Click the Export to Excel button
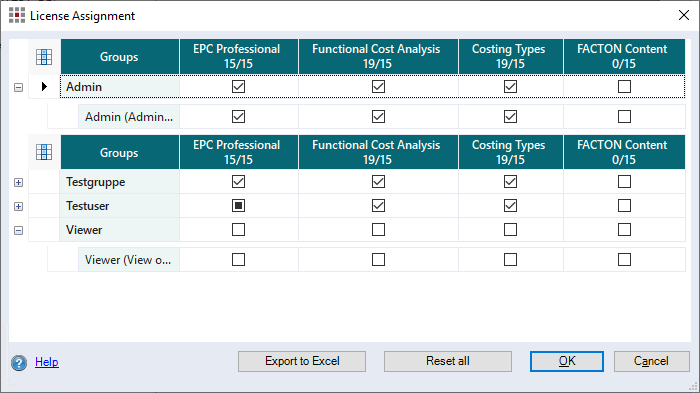 click(302, 361)
